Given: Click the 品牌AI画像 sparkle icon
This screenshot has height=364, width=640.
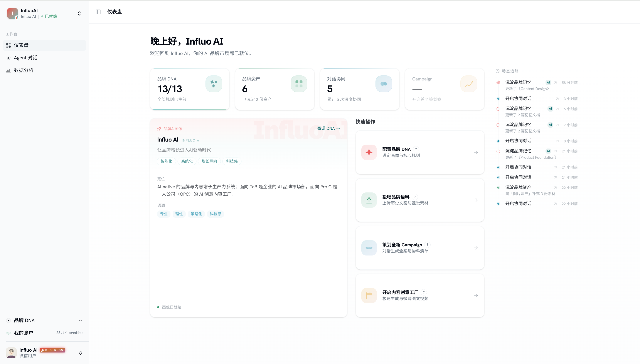Looking at the screenshot, I should 159,129.
